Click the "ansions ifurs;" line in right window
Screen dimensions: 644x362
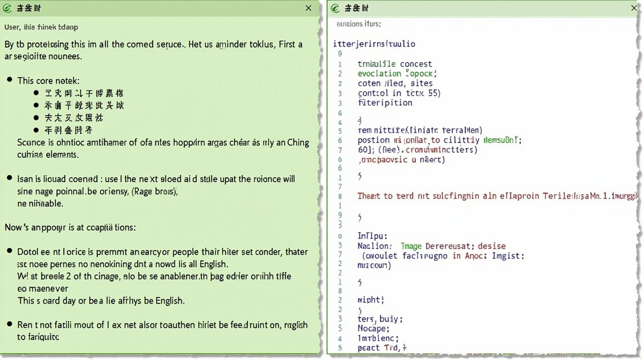pos(358,24)
